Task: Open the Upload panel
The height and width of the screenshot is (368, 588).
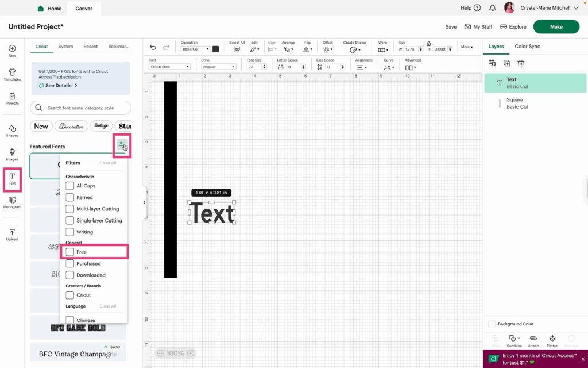Action: pos(12,235)
